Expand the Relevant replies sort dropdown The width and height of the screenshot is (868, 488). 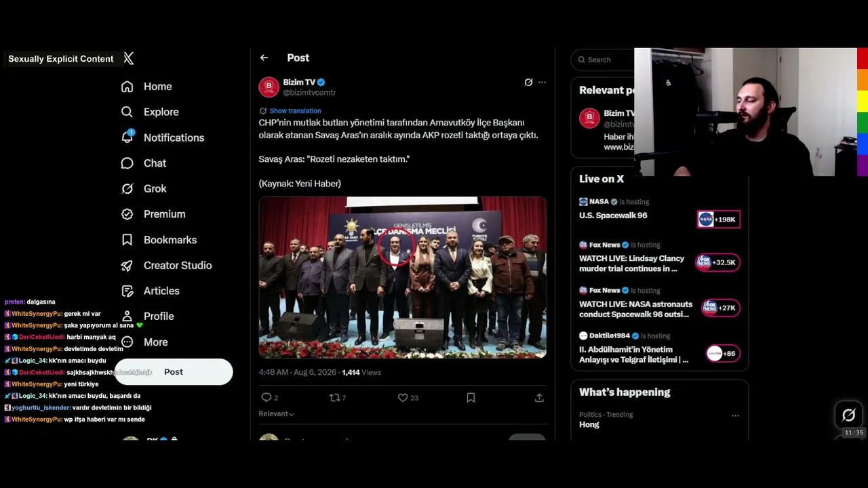tap(276, 413)
